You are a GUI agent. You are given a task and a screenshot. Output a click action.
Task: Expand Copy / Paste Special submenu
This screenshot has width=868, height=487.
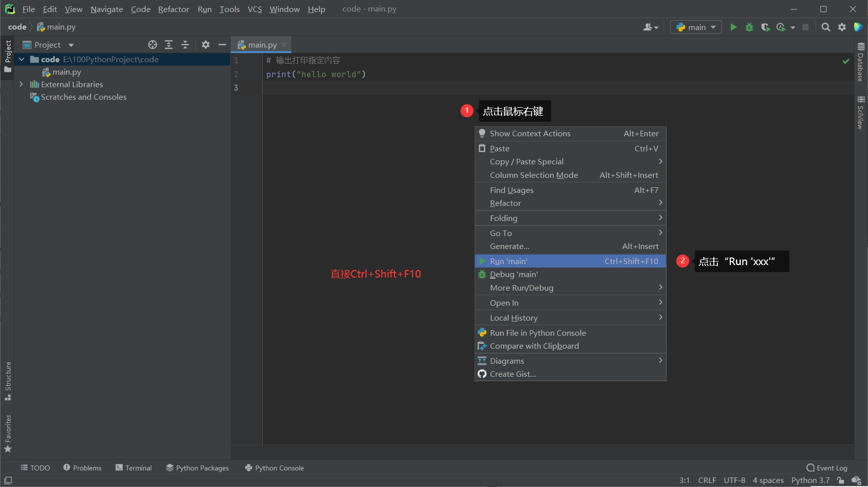coord(570,161)
